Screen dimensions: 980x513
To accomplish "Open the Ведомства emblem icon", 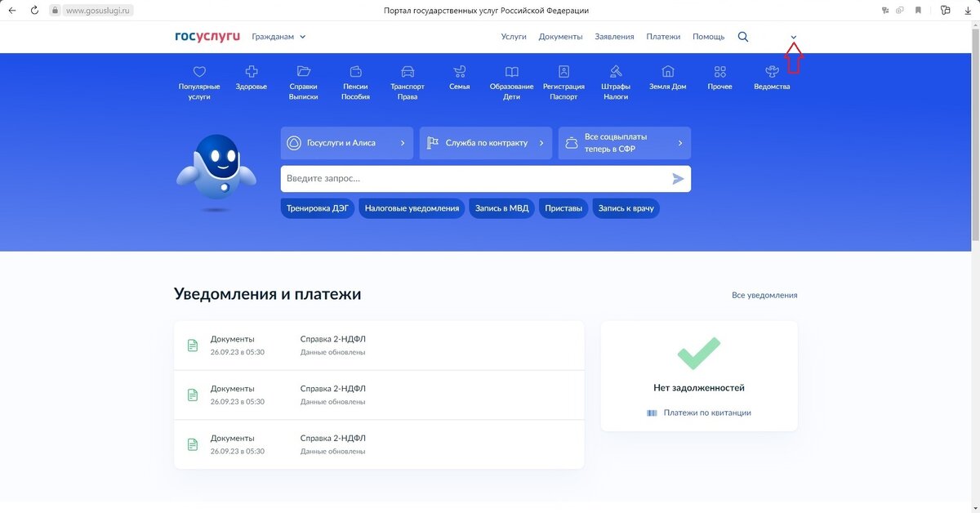I will 772,72.
